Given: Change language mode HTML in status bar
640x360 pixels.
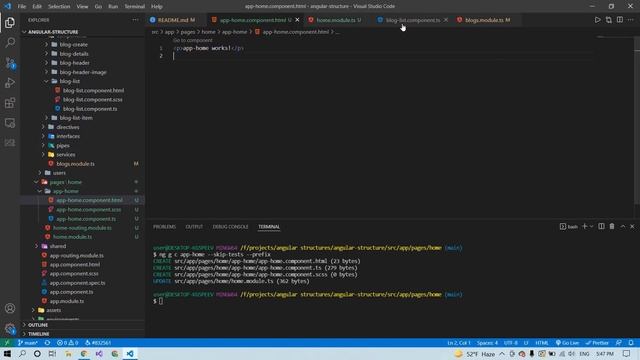Looking at the screenshot, I should (542, 342).
